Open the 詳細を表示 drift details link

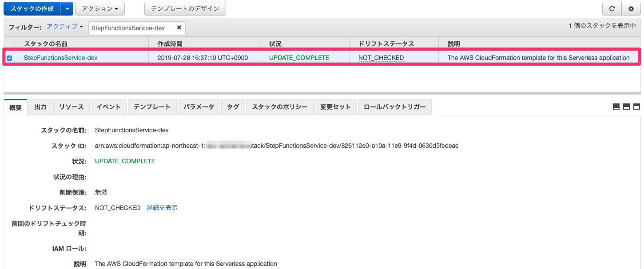pyautogui.click(x=162, y=208)
